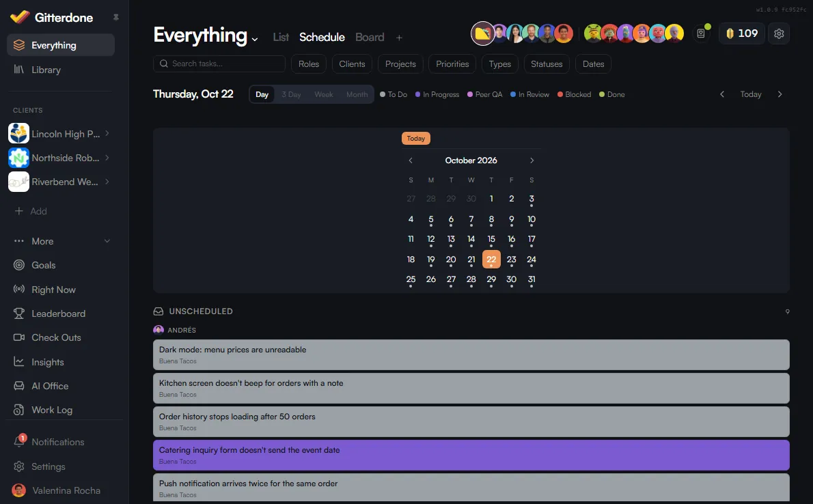
Task: Select October 15 in the calendar
Action: (491, 239)
